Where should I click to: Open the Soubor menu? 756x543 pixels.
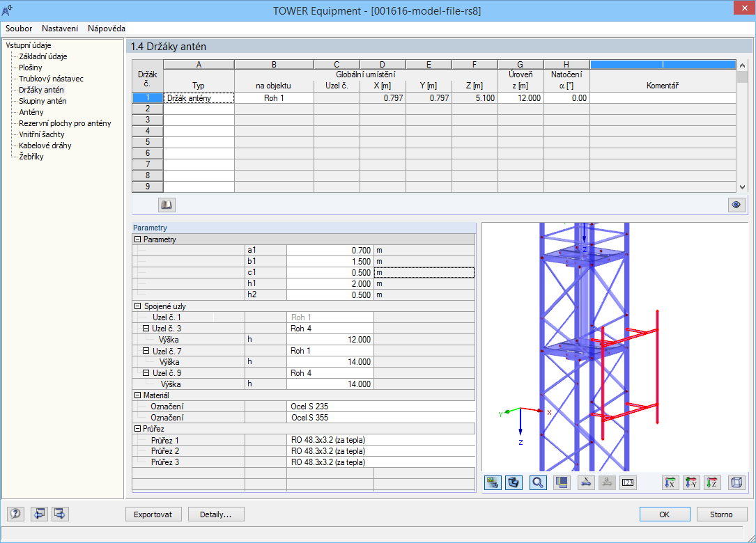pyautogui.click(x=19, y=29)
